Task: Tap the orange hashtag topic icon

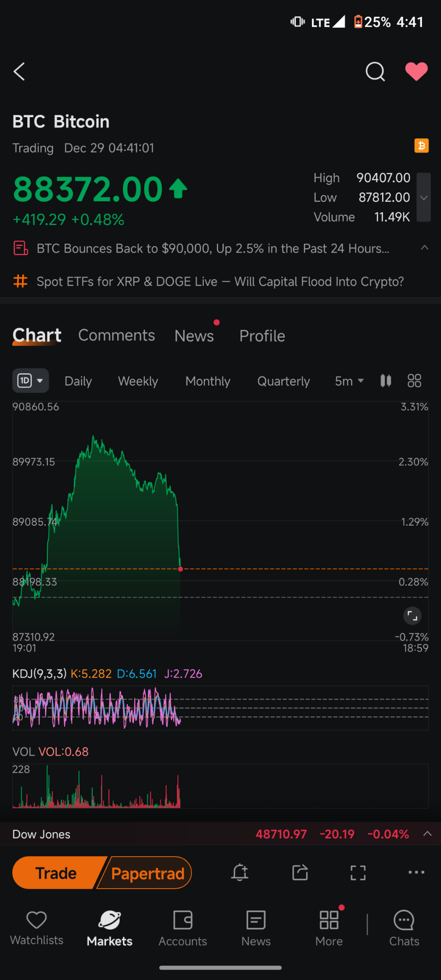Action: click(x=21, y=281)
